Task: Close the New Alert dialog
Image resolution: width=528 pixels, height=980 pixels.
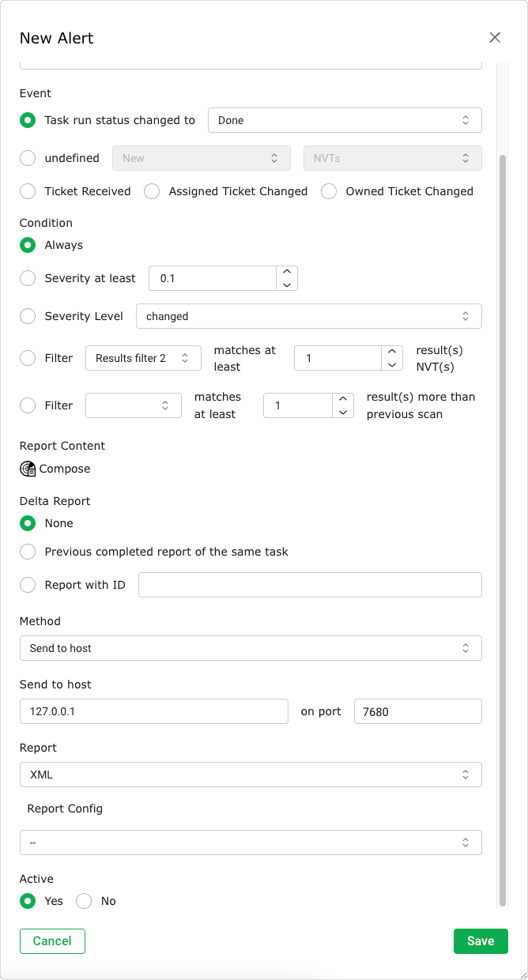Action: coord(495,37)
